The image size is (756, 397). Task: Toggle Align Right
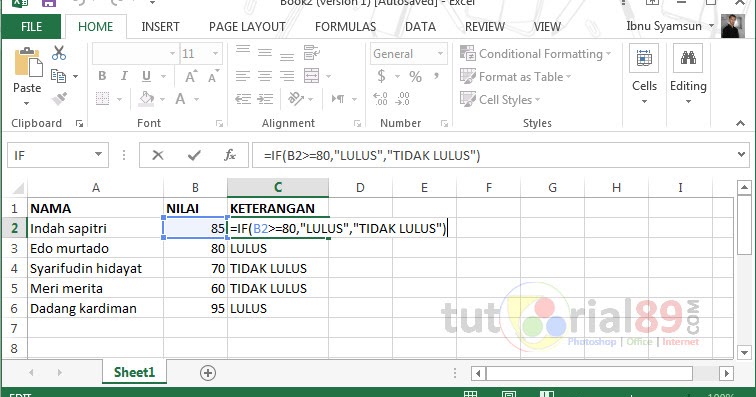(287, 76)
